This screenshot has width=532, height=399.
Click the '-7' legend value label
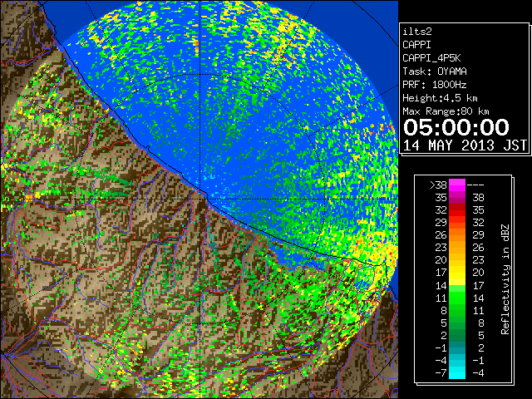click(441, 373)
